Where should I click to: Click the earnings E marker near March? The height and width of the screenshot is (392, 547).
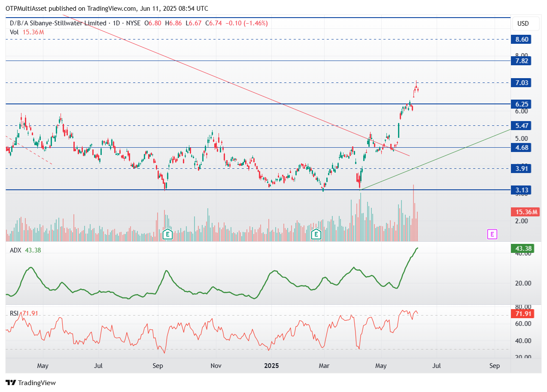(x=316, y=234)
